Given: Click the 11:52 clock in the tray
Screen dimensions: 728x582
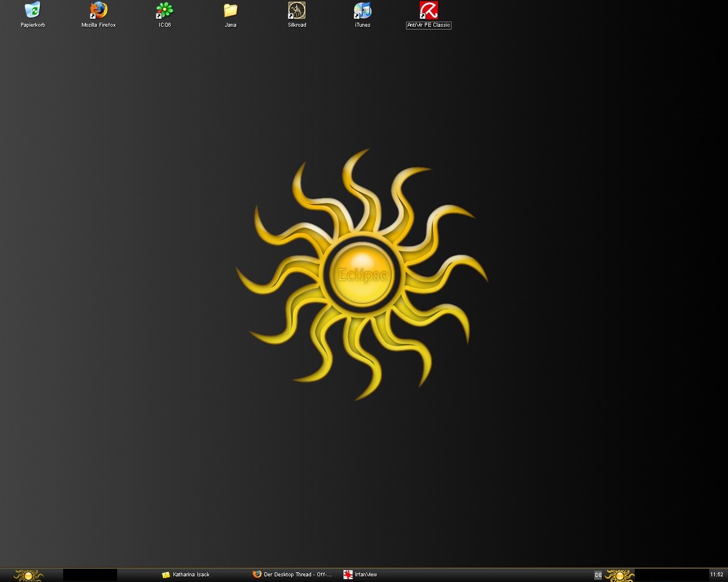Looking at the screenshot, I should click(717, 575).
